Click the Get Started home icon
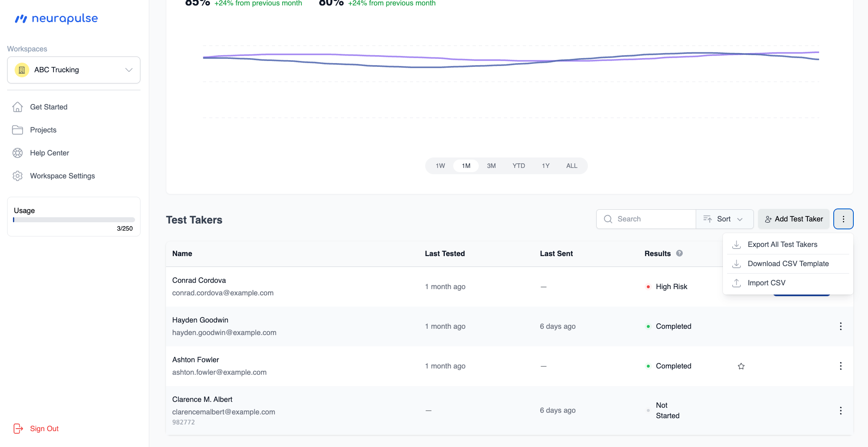 [x=18, y=107]
